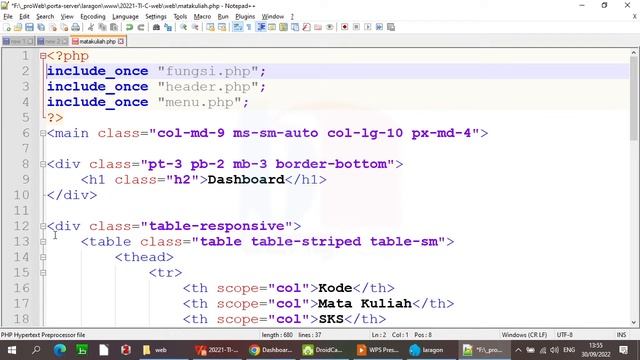This screenshot has width=640, height=360.
Task: Open the File menu
Action: [8, 16]
